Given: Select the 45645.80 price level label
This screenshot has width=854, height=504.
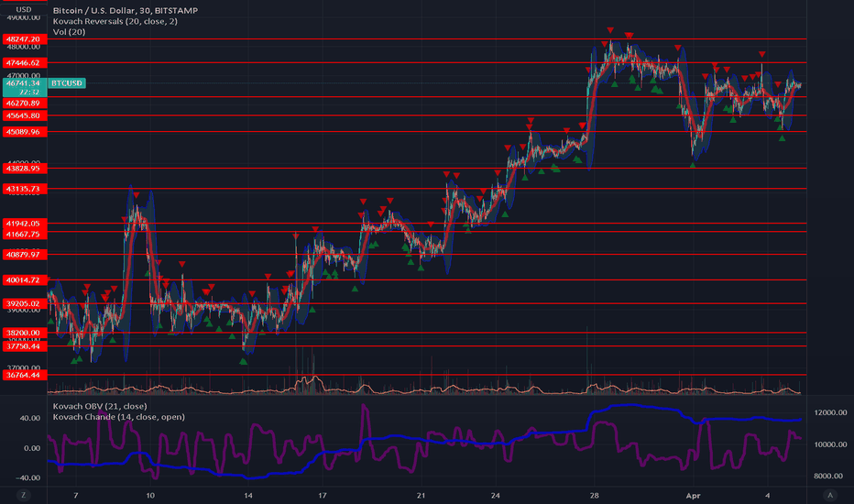Looking at the screenshot, I should pos(23,115).
